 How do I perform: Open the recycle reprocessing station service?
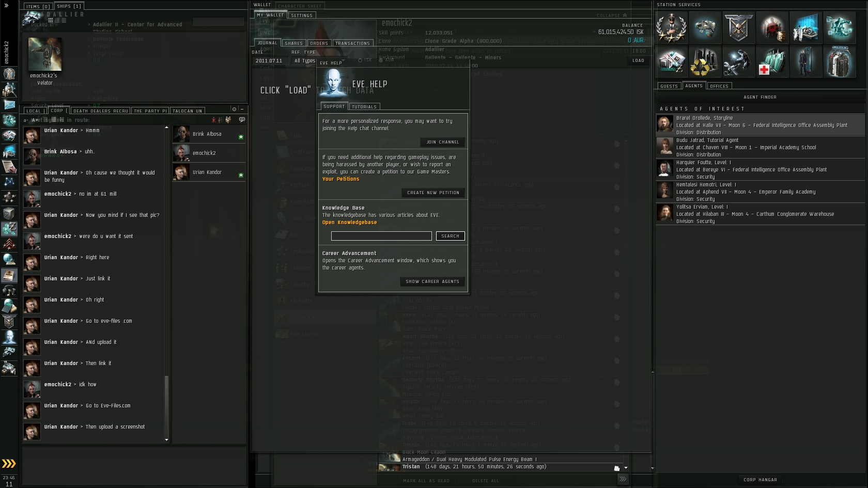click(705, 61)
